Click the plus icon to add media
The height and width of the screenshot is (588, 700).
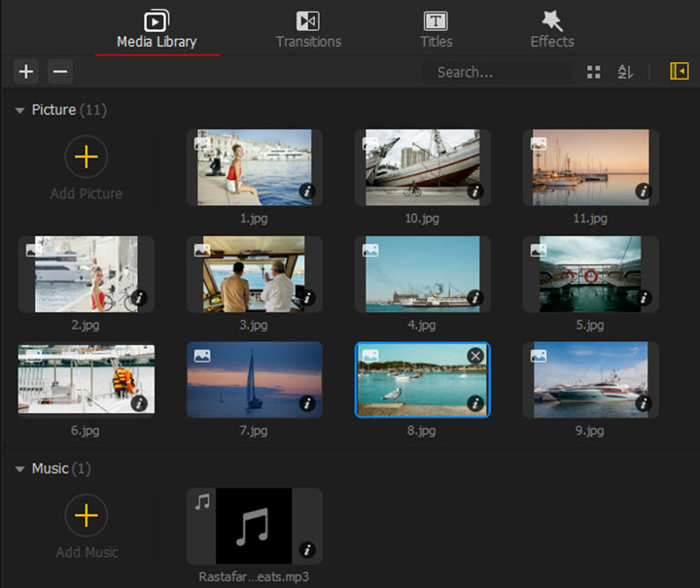(26, 71)
